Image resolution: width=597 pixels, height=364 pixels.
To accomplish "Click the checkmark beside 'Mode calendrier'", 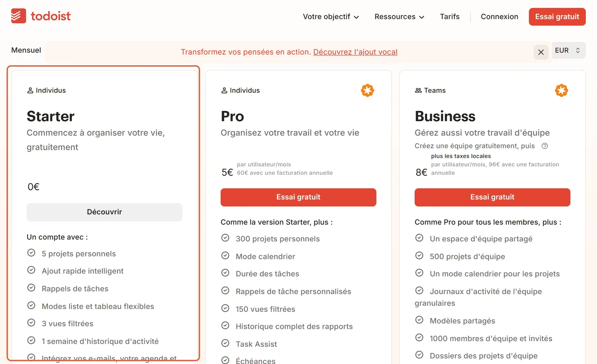I will point(225,256).
